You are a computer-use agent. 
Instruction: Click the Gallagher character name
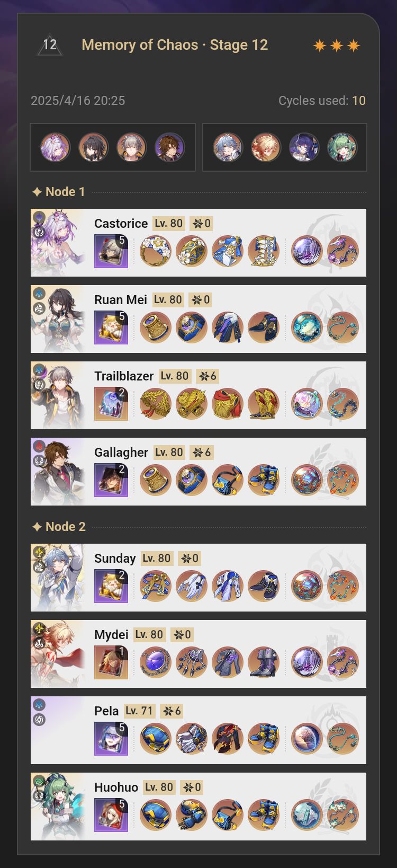tap(121, 453)
